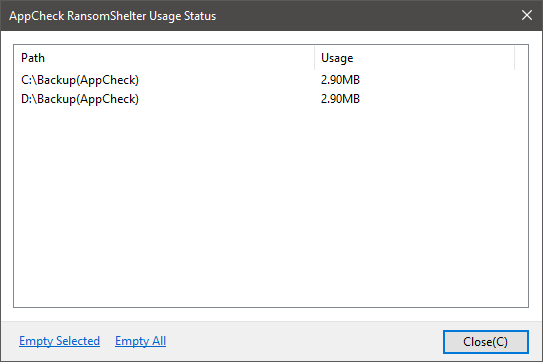Viewport: 543px width, 362px height.
Task: Click the 2.90MB usage value for D drive
Action: point(340,99)
